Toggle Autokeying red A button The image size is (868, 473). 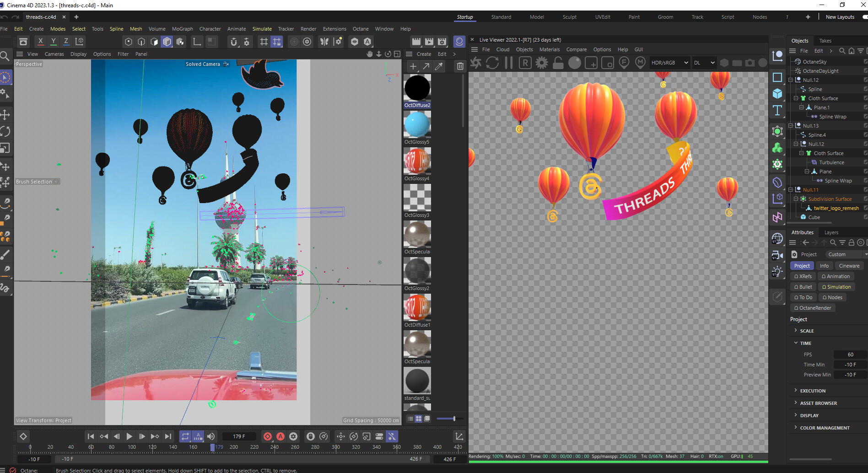coord(280,436)
